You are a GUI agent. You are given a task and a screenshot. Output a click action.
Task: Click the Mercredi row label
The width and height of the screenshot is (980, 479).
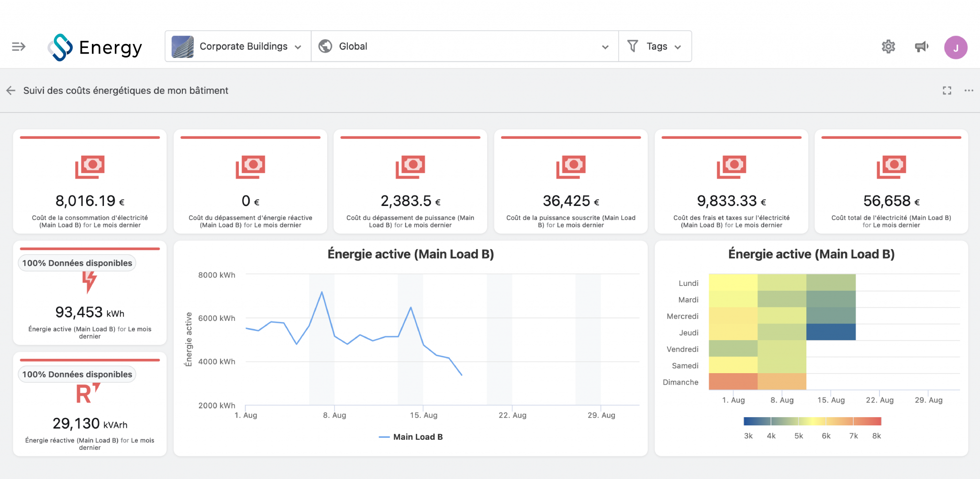coord(682,316)
